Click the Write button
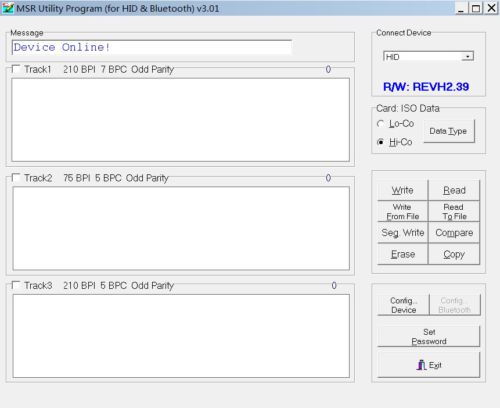Image resolution: width=500 pixels, height=408 pixels. coord(403,190)
